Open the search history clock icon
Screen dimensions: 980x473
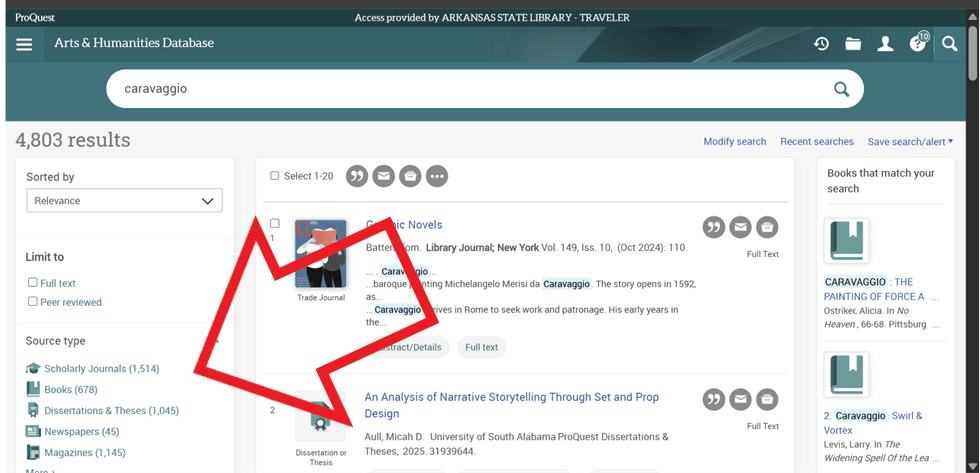[x=821, y=44]
